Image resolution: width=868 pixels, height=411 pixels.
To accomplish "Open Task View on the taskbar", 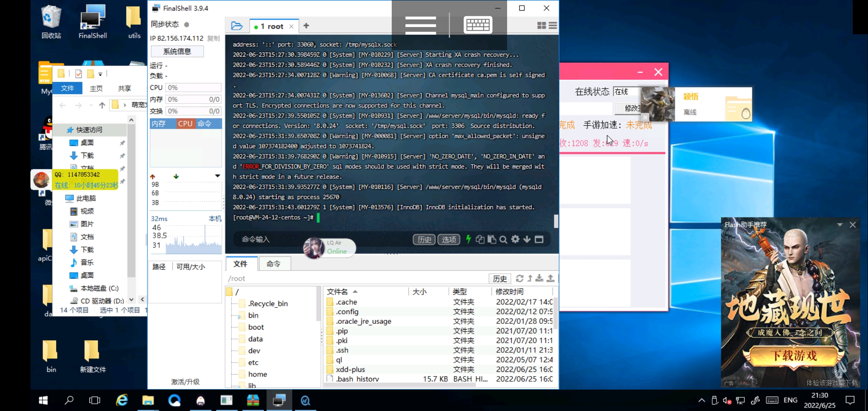I will tap(94, 400).
